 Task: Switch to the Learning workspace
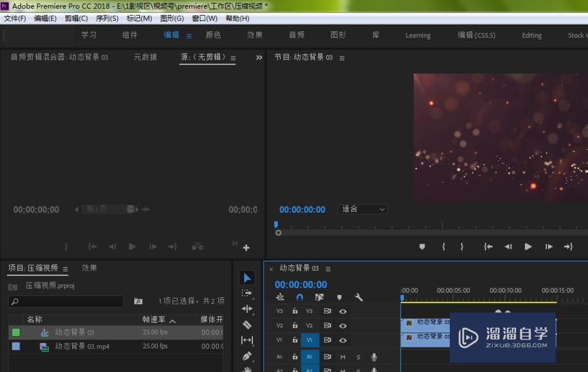coord(417,35)
